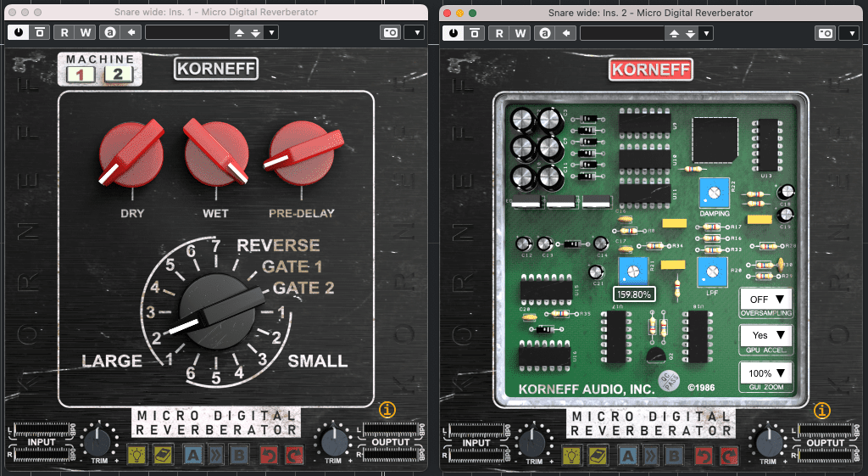Image resolution: width=868 pixels, height=476 pixels.
Task: Click output TRIM knob in Ins. 1 window
Action: click(333, 441)
